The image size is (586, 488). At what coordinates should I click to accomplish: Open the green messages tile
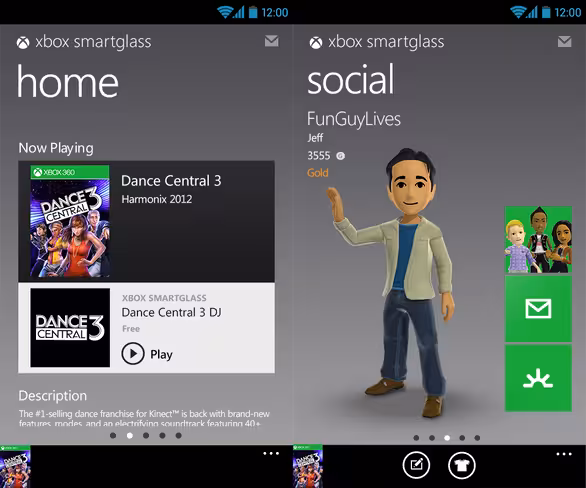[x=538, y=309]
